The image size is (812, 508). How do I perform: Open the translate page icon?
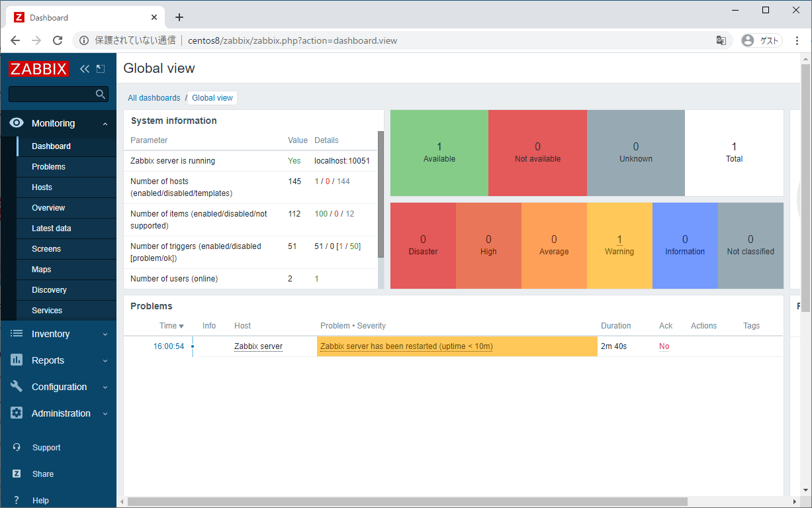721,40
